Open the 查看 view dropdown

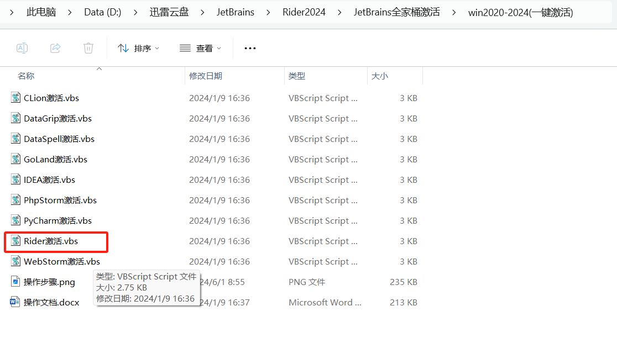200,48
